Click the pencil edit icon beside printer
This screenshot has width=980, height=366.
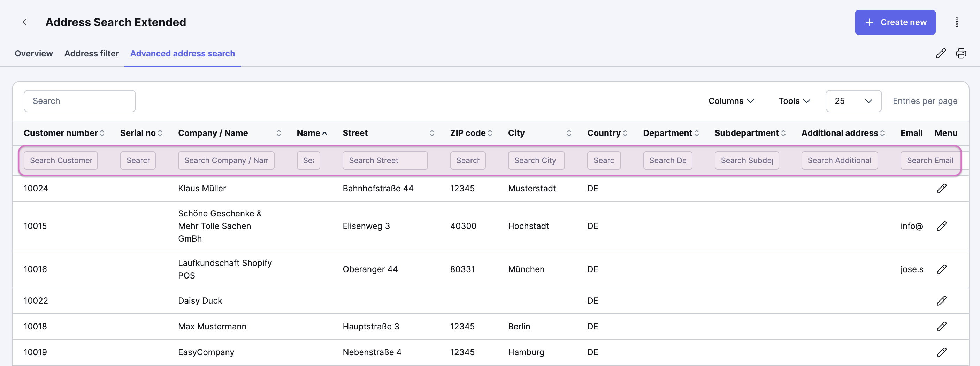pyautogui.click(x=940, y=53)
